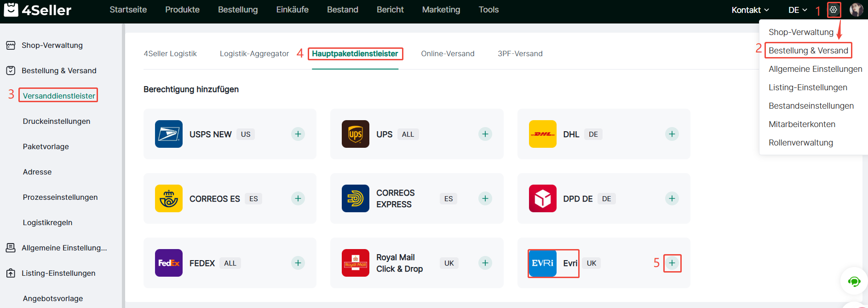Add DPD DE authorization with plus icon
The height and width of the screenshot is (308, 868).
point(672,198)
